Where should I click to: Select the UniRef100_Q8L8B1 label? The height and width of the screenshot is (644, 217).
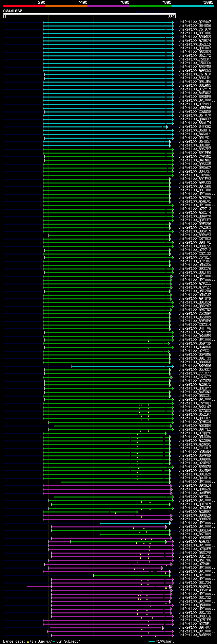click(x=195, y=145)
